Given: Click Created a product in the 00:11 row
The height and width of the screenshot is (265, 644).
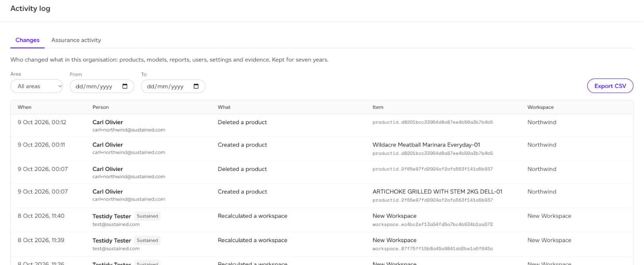Looking at the screenshot, I should pos(243,145).
